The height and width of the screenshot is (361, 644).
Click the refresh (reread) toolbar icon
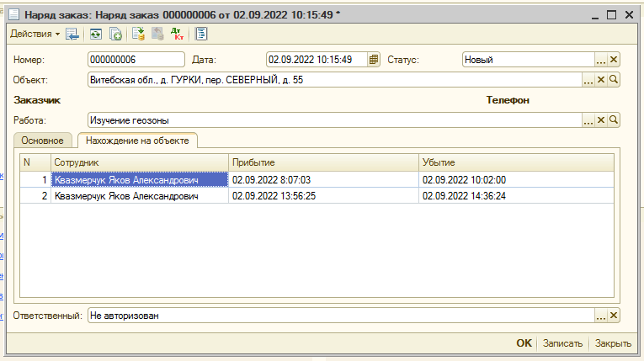pos(97,34)
